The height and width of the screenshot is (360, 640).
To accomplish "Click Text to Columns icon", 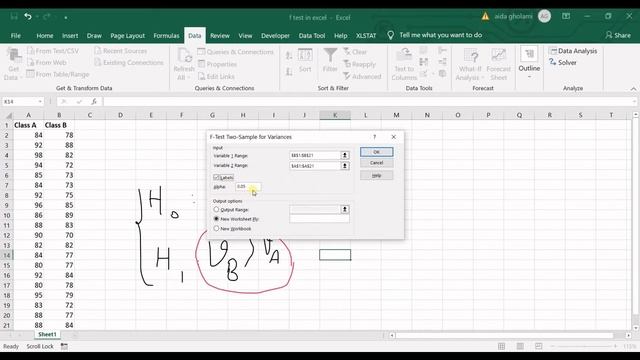I will [x=404, y=55].
